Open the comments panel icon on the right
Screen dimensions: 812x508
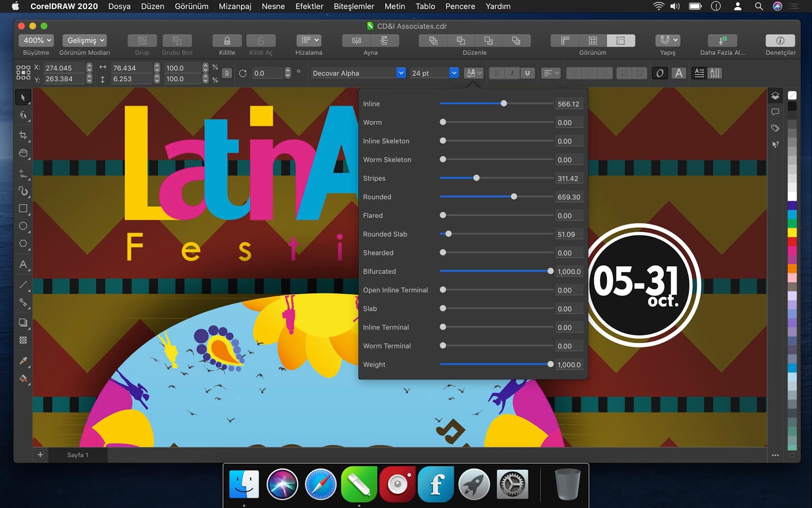pyautogui.click(x=775, y=112)
